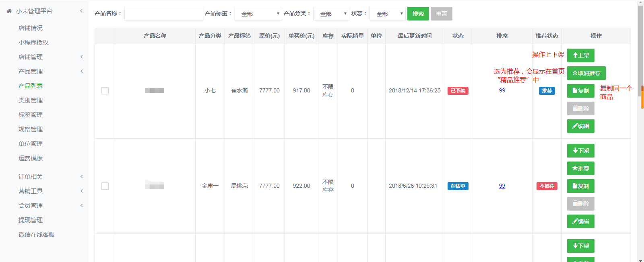Focus the 产品名称 search input field
The image size is (644, 262).
point(163,14)
